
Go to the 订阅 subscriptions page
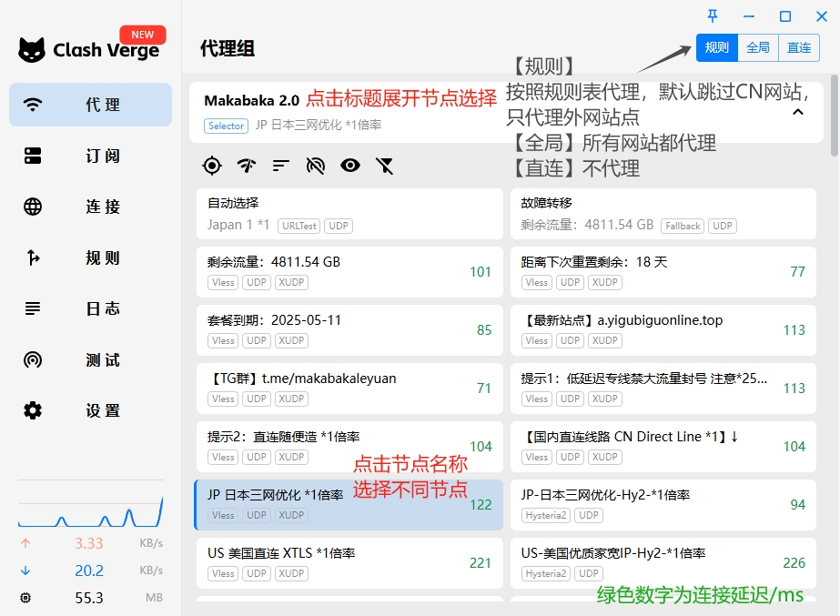(x=90, y=156)
